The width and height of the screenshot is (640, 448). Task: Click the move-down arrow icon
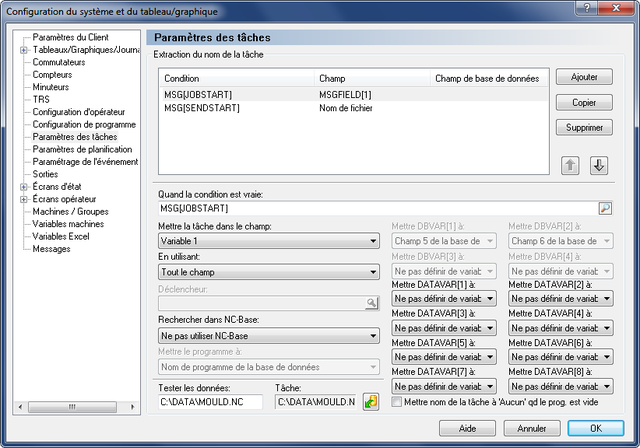click(599, 165)
